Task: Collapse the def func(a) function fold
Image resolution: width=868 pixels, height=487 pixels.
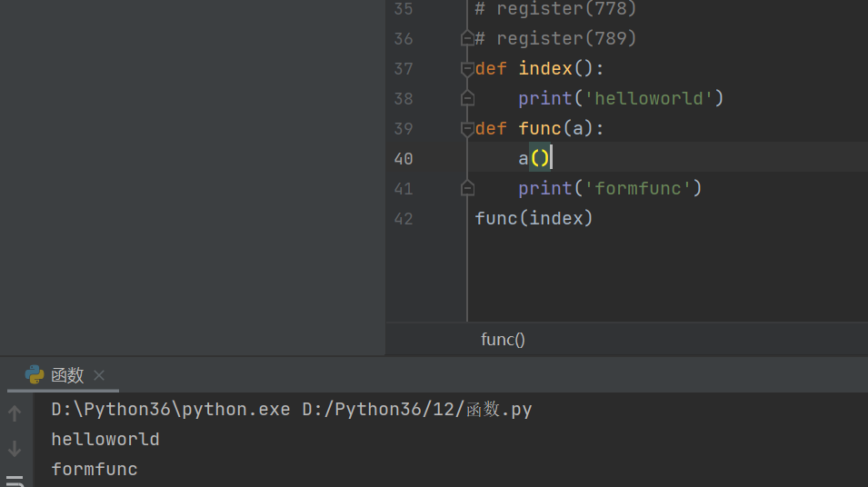Action: [x=467, y=128]
